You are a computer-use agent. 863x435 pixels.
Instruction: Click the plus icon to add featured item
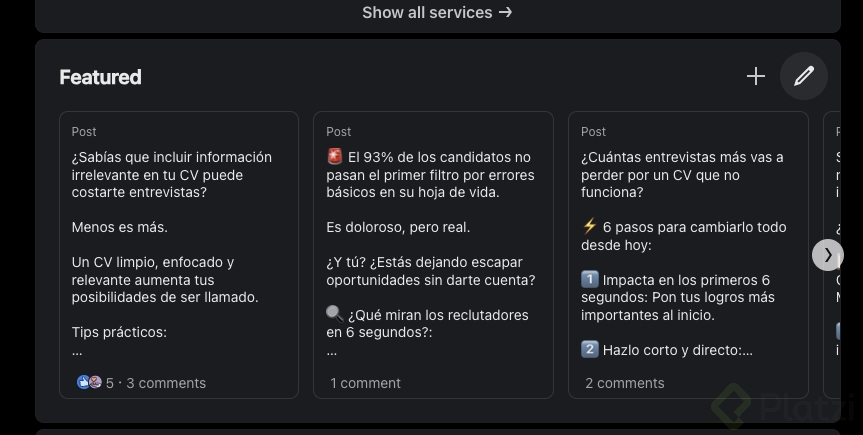[755, 76]
